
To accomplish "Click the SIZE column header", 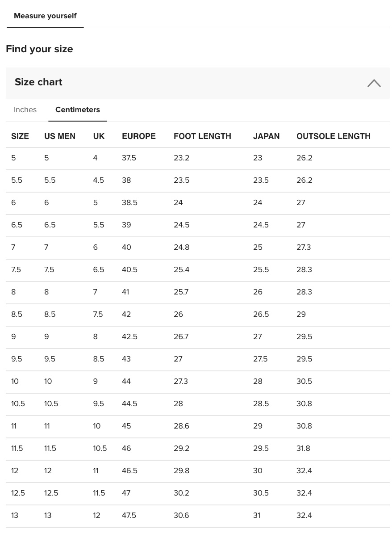I will click(x=20, y=136).
